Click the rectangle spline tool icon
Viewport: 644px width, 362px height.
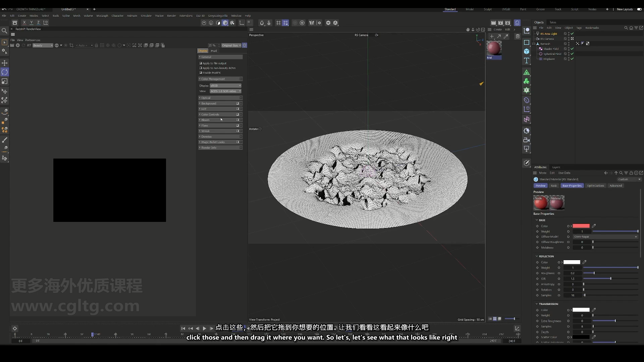[x=527, y=43]
